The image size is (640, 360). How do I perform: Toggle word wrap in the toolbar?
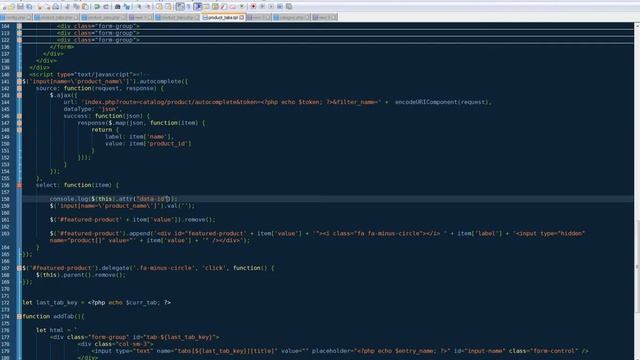[180, 7]
